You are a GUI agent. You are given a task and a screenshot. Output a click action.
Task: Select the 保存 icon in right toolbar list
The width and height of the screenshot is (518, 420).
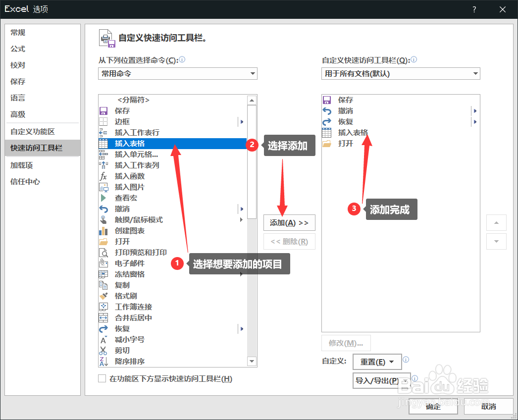pos(328,100)
